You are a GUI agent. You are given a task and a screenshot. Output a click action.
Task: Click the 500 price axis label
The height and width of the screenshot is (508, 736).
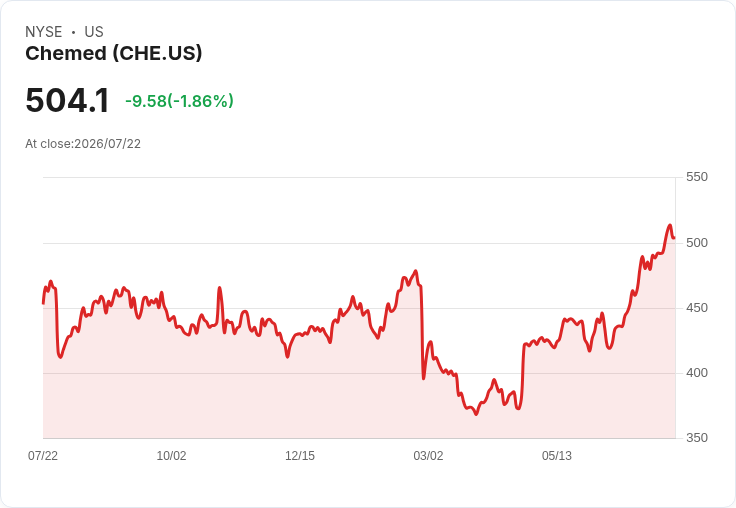tap(697, 243)
